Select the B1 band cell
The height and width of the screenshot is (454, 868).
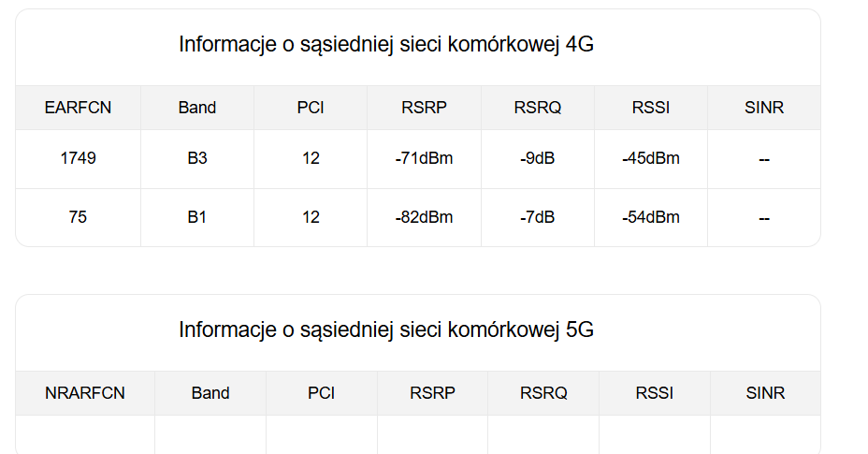click(196, 217)
